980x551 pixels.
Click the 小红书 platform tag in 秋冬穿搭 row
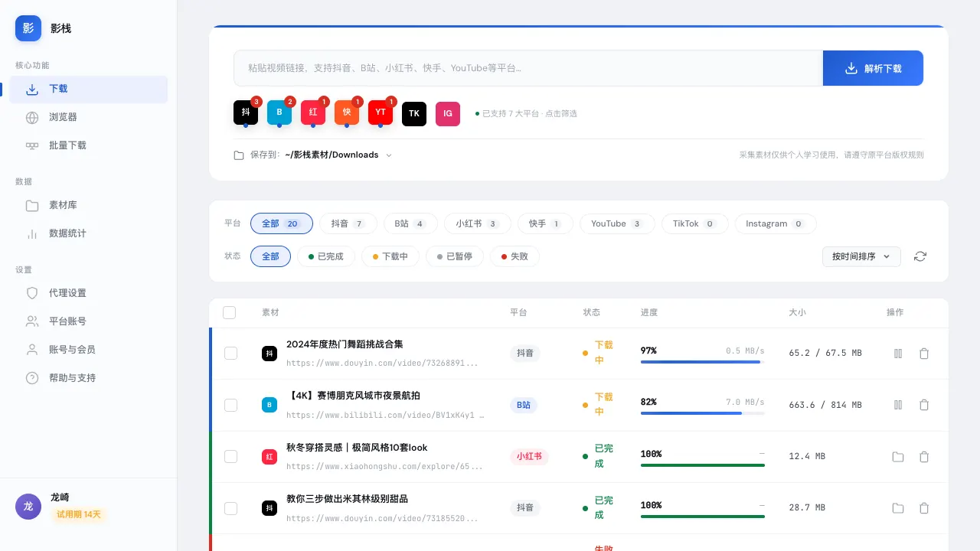(529, 457)
